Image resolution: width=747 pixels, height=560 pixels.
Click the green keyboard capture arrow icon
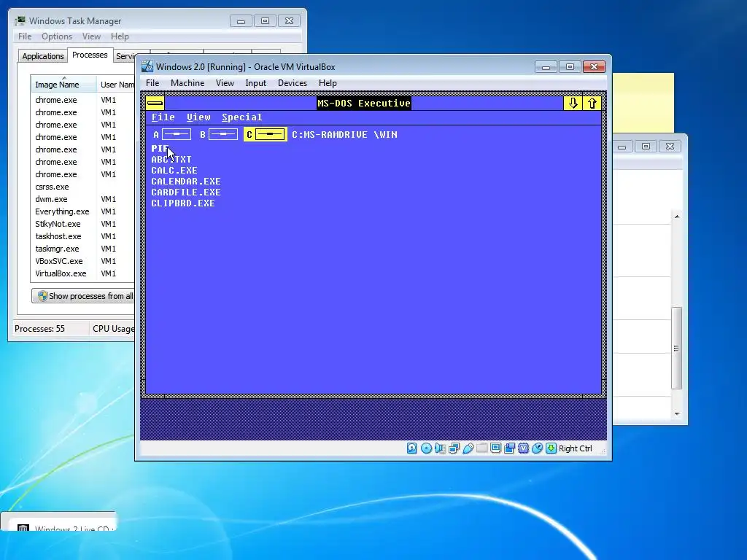coord(551,448)
